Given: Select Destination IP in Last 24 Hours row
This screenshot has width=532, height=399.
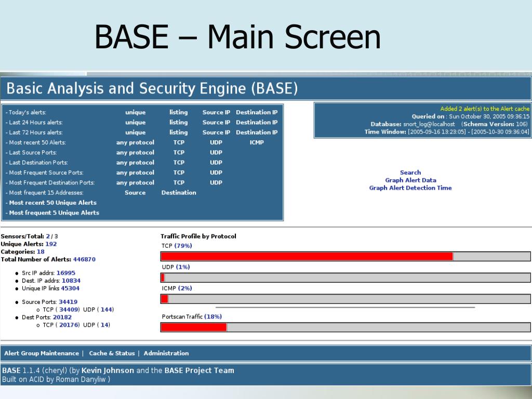Looking at the screenshot, I should click(257, 123).
